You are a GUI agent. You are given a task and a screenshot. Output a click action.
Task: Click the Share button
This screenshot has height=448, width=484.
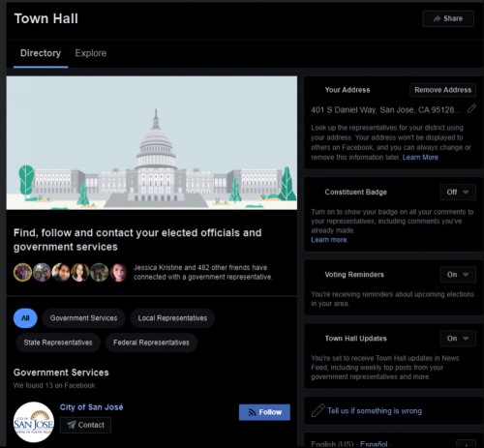pos(448,18)
